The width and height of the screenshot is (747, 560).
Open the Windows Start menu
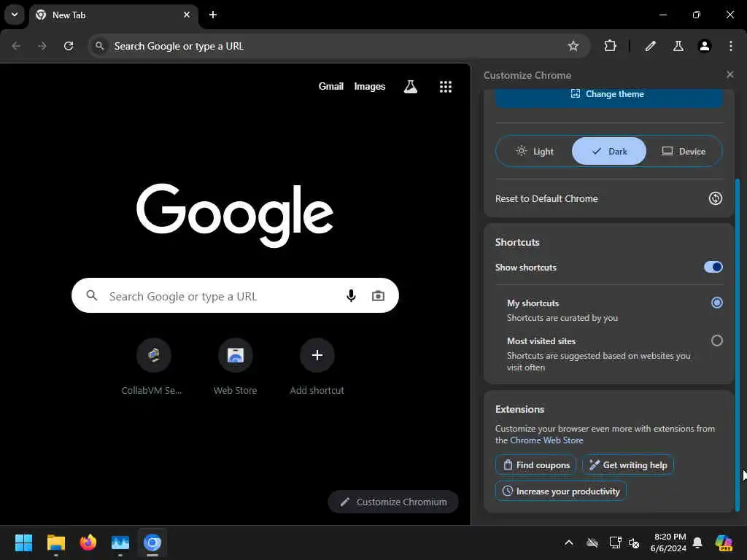pos(23,542)
